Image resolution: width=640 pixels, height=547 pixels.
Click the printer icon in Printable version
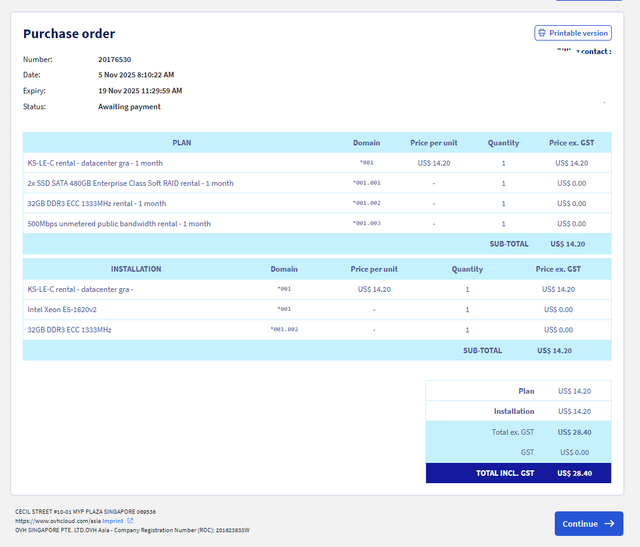tap(542, 33)
